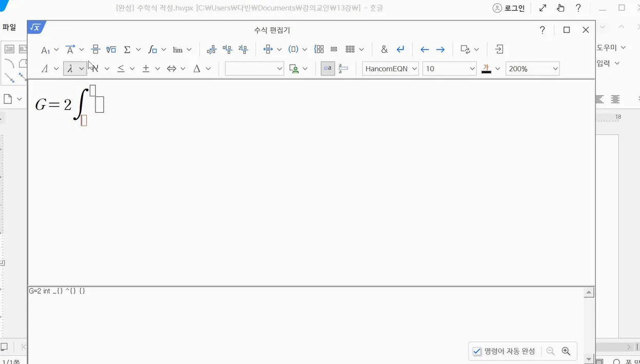This screenshot has height=364, width=640.
Task: Open the uppercase Greek letters (Λ) palette
Action: tap(45, 69)
